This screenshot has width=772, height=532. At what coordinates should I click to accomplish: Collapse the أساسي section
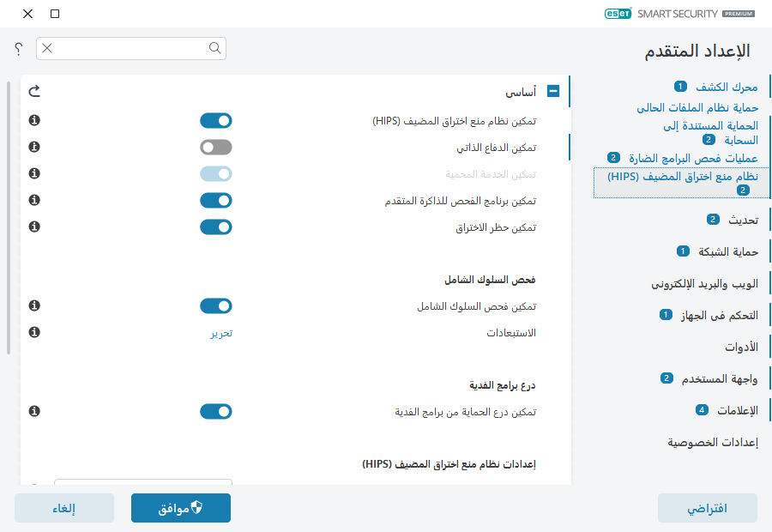click(553, 91)
